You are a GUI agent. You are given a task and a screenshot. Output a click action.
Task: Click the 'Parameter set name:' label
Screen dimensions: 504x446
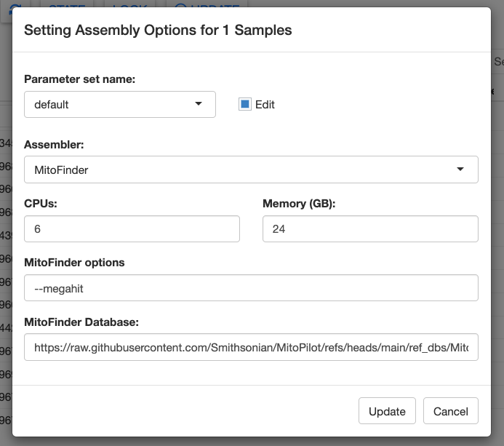80,79
